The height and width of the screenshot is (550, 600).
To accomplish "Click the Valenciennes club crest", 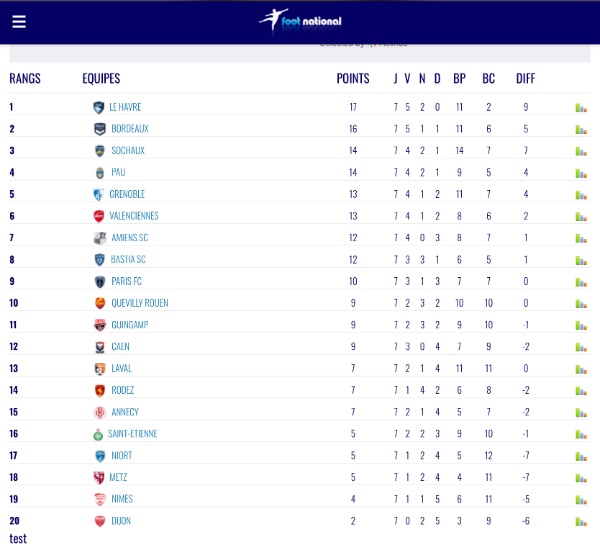I will click(x=99, y=216).
